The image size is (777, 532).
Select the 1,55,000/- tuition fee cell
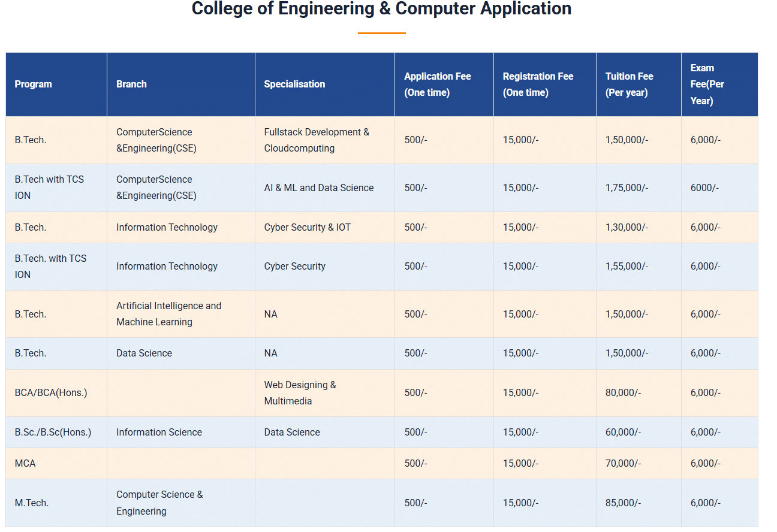pos(627,267)
